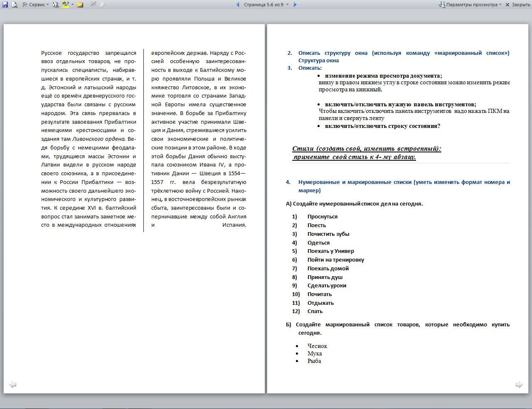Screen dimensions: 532x409
Task: Click bulleted item 'Чеснок'
Action: click(x=317, y=346)
